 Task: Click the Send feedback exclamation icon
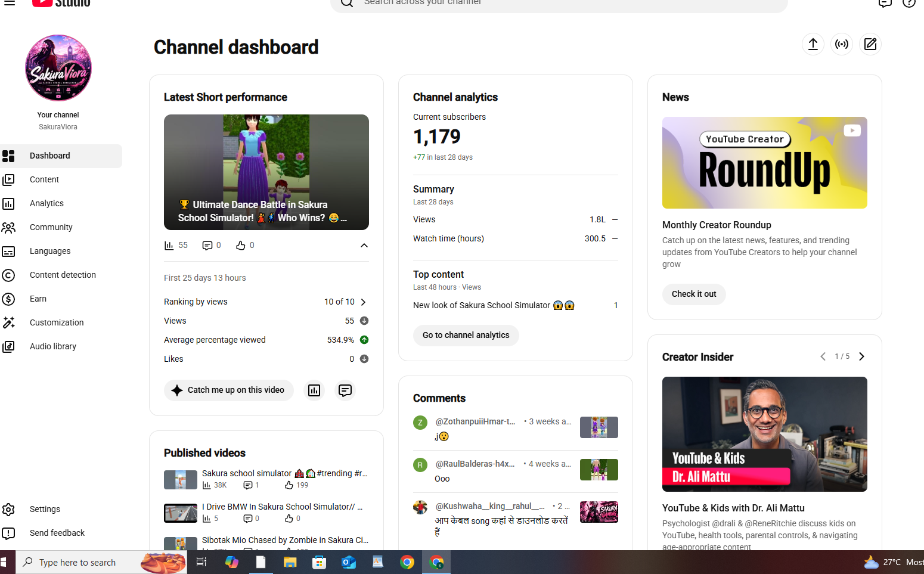click(x=8, y=533)
